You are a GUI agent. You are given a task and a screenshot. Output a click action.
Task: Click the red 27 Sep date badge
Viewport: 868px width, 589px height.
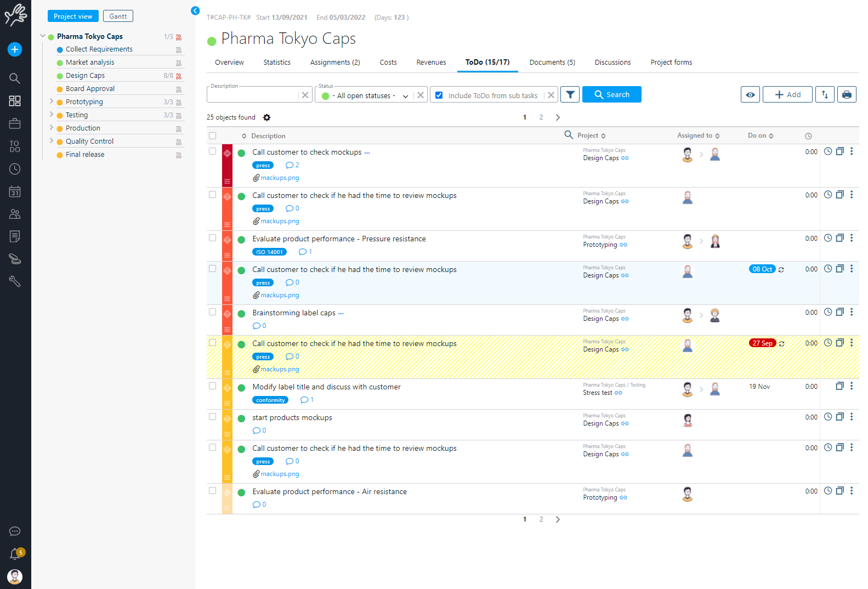[x=762, y=343]
